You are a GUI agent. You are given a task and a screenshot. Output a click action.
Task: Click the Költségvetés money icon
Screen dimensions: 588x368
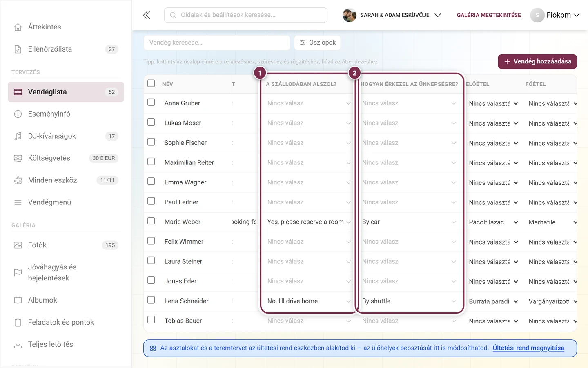point(18,158)
